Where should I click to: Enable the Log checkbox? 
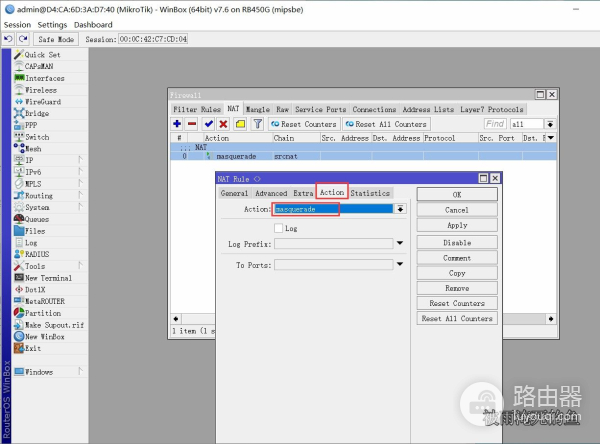point(279,228)
